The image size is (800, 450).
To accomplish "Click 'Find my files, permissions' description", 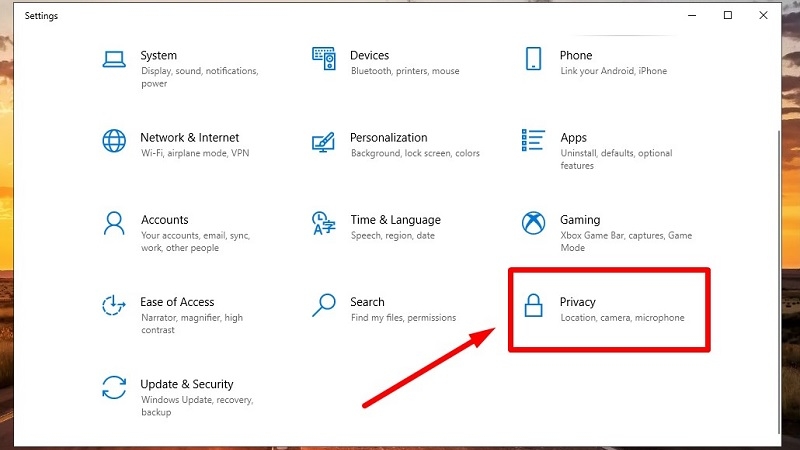I will [404, 317].
